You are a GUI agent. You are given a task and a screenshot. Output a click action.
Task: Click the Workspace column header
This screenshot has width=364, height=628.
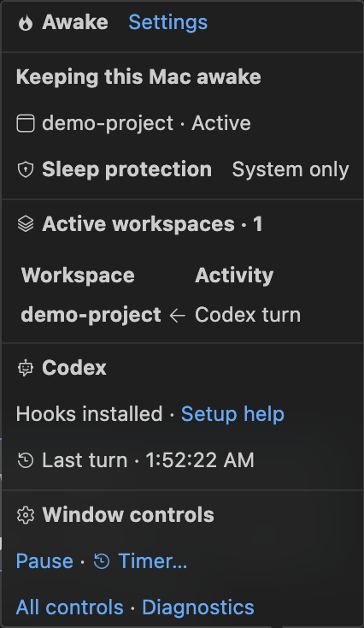click(x=78, y=275)
